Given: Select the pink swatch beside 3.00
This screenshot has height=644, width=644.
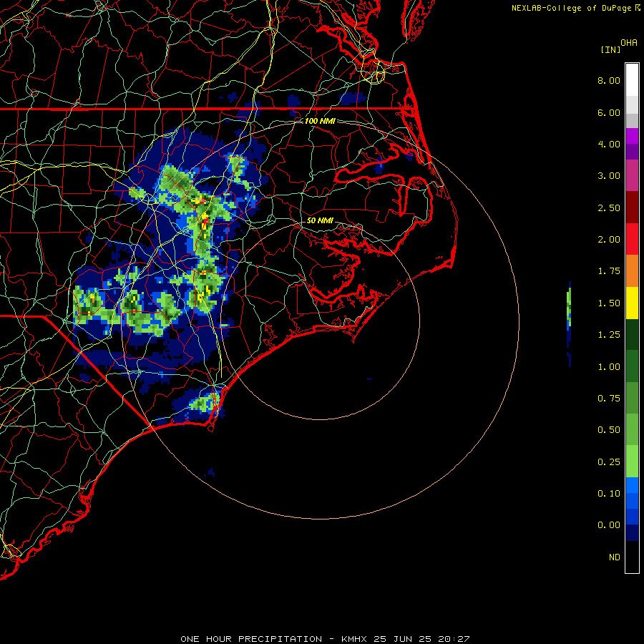Looking at the screenshot, I should pos(632,175).
